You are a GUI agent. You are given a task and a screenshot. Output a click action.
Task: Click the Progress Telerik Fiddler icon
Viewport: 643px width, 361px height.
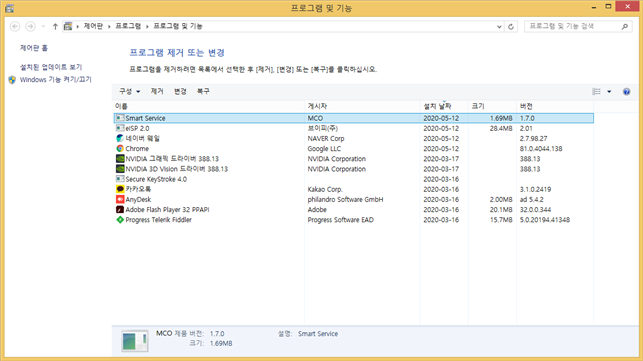click(x=120, y=220)
